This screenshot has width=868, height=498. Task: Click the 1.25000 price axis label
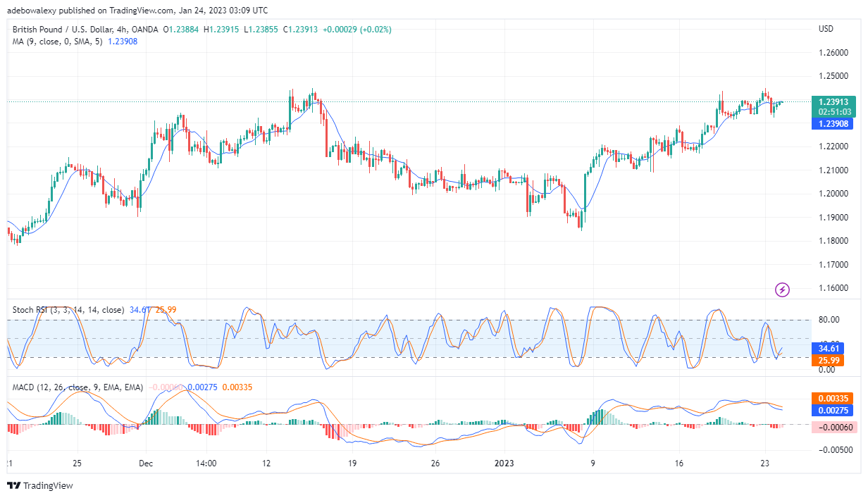pyautogui.click(x=833, y=76)
